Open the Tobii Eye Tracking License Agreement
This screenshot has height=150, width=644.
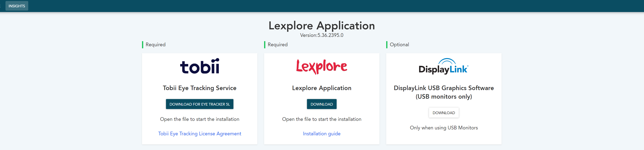(x=199, y=134)
